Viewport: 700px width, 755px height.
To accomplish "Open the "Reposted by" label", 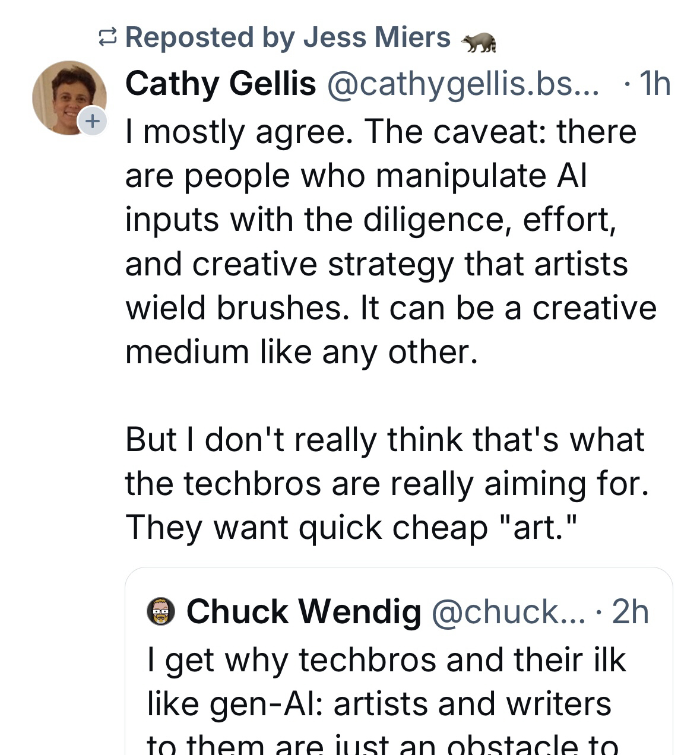I will pyautogui.click(x=191, y=37).
